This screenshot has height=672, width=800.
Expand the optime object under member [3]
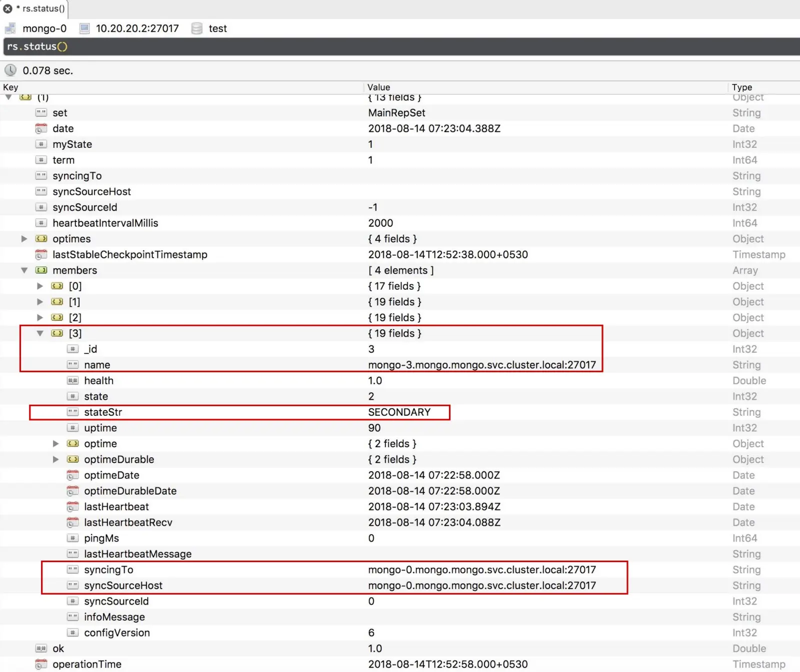(x=56, y=444)
